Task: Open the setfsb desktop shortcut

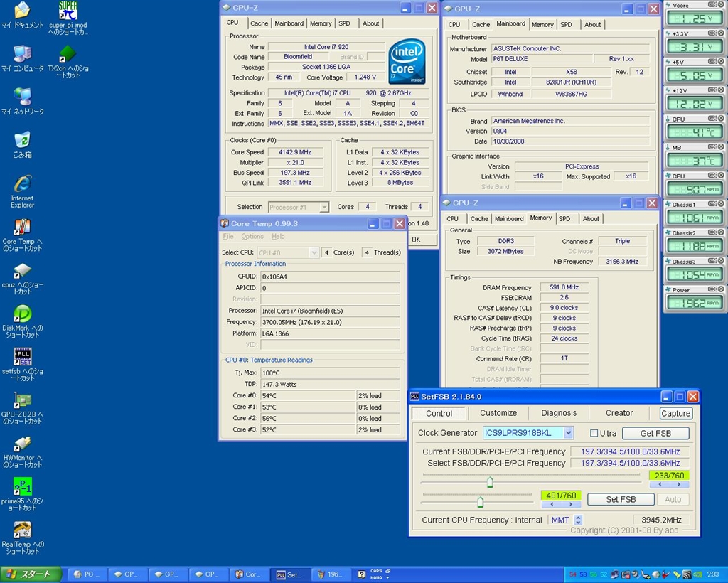Action: (22, 357)
